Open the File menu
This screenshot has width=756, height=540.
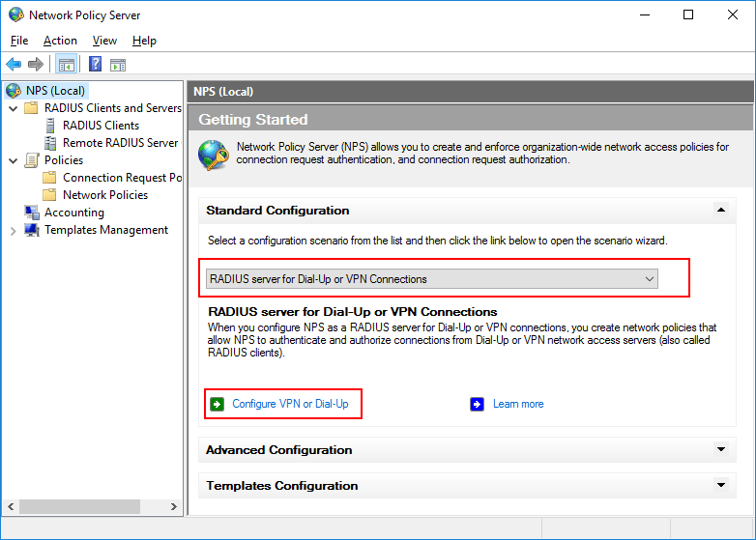[x=19, y=41]
